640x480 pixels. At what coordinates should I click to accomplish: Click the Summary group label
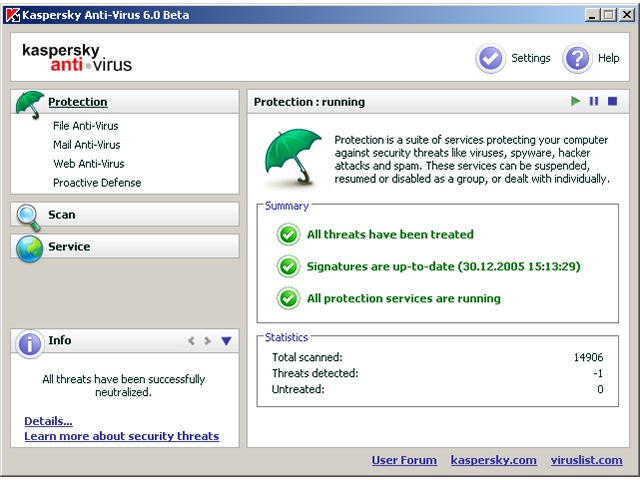pos(287,206)
